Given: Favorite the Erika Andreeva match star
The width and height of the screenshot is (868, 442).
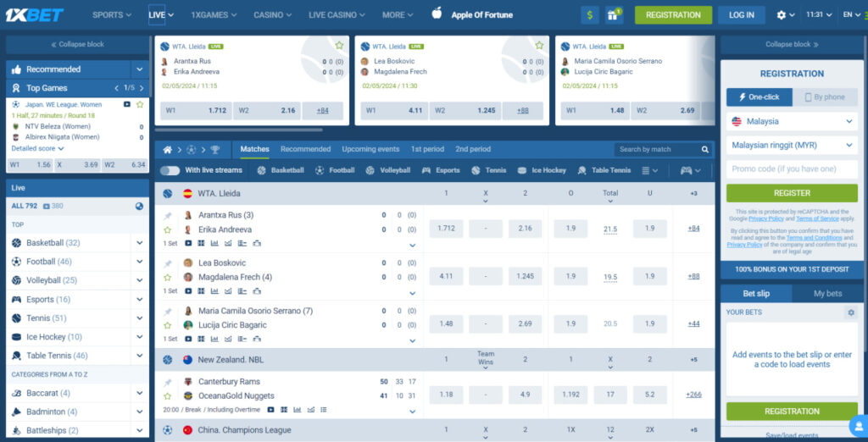Looking at the screenshot, I should (x=168, y=229).
